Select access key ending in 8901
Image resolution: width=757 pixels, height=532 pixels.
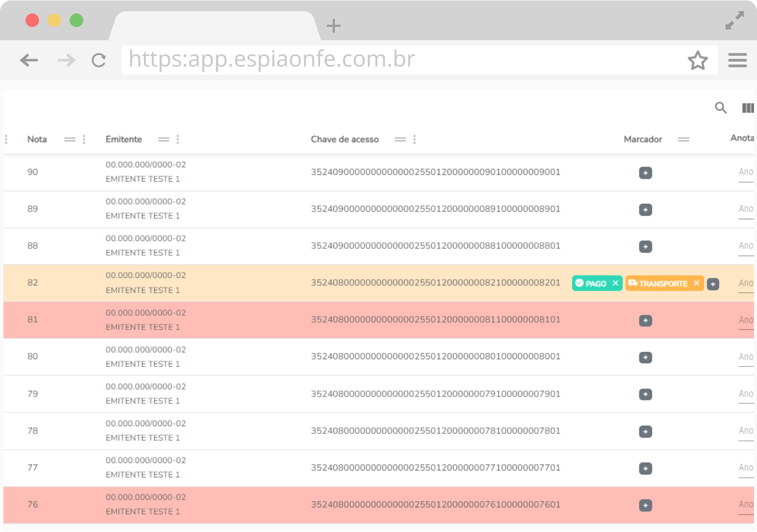pyautogui.click(x=435, y=209)
